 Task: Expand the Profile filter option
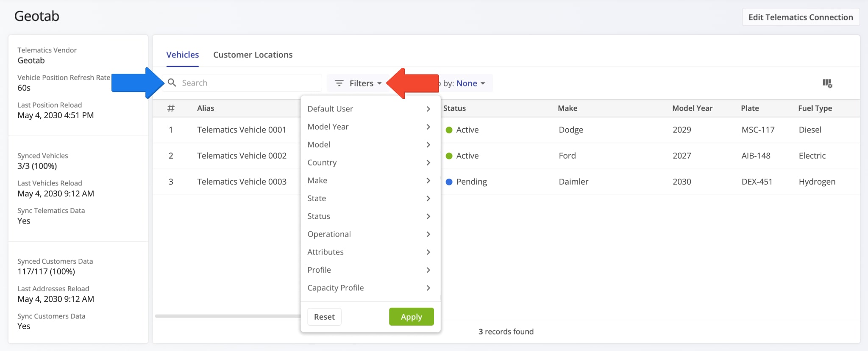coord(370,270)
